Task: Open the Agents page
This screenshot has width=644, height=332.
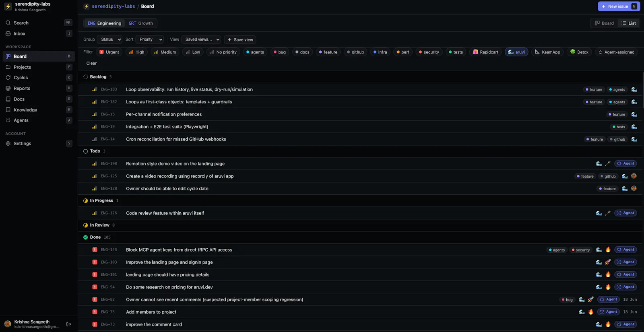Action: (39, 120)
